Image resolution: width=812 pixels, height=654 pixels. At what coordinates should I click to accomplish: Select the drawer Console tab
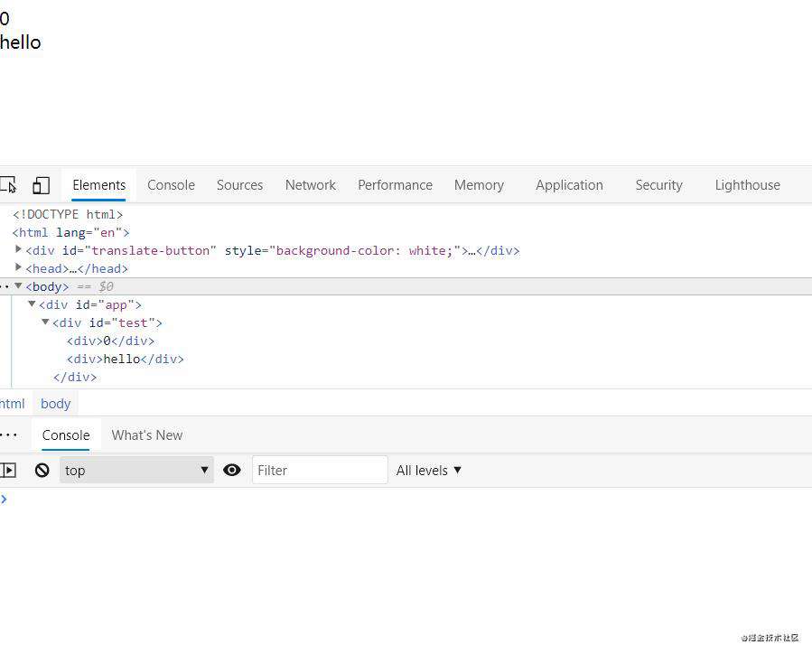tap(66, 435)
